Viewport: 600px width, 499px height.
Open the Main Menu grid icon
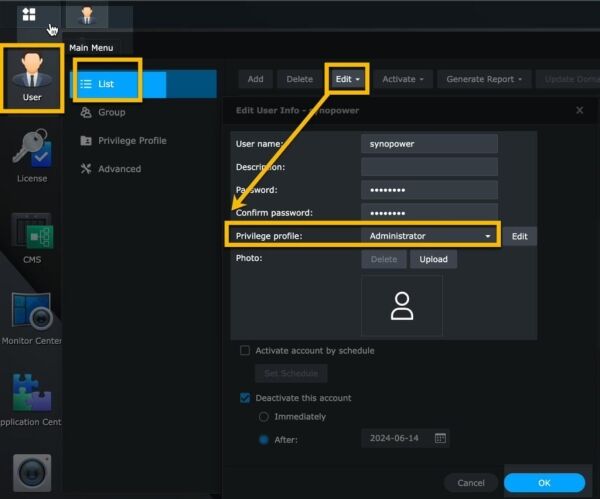29,15
